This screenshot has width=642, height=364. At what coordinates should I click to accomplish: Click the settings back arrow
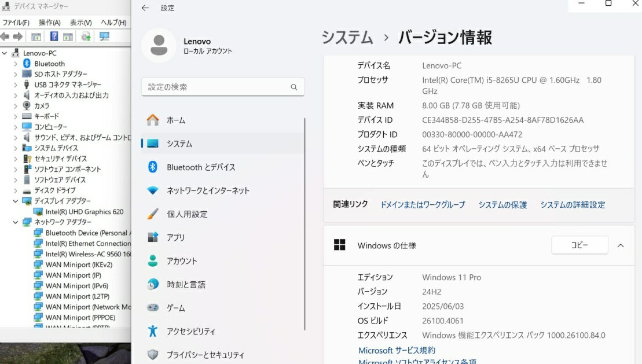click(x=145, y=8)
